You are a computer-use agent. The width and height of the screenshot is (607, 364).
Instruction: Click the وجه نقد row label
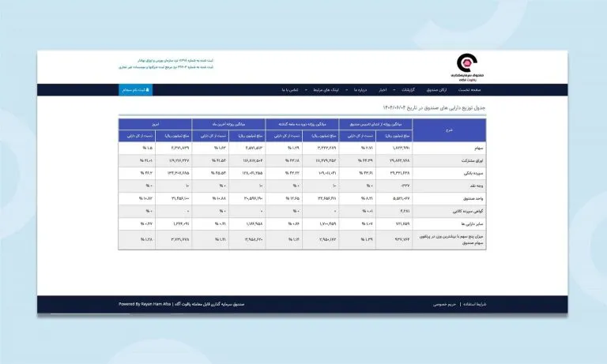tap(477, 186)
